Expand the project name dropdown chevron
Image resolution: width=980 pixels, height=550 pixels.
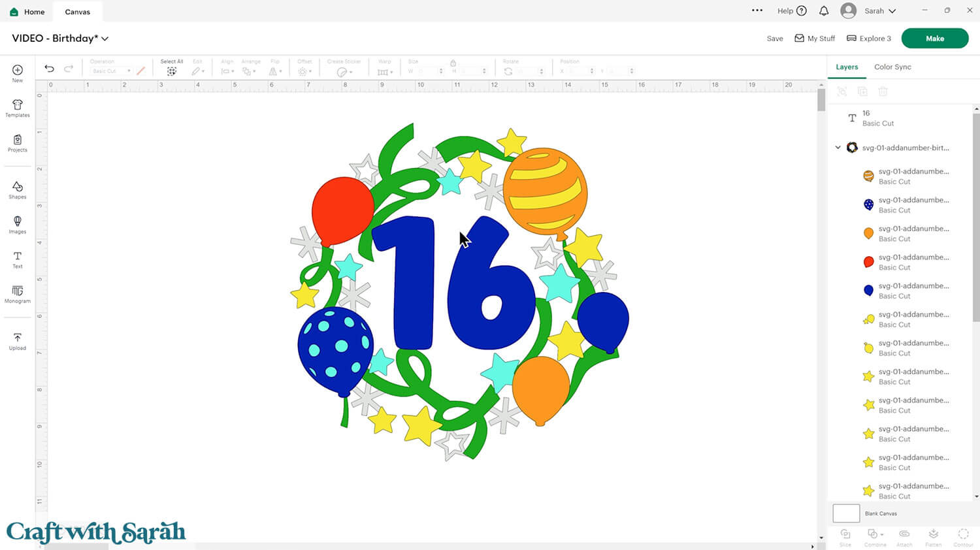tap(105, 39)
